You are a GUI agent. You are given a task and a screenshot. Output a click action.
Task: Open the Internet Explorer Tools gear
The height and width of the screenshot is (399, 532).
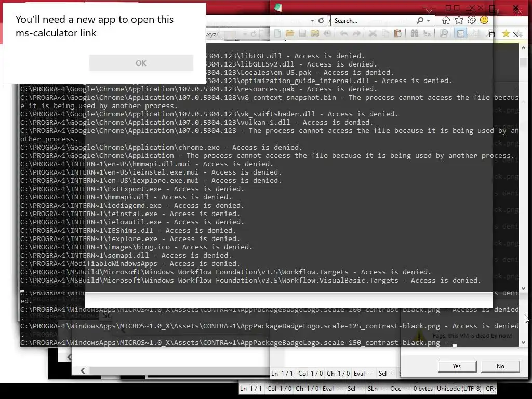[x=472, y=20]
